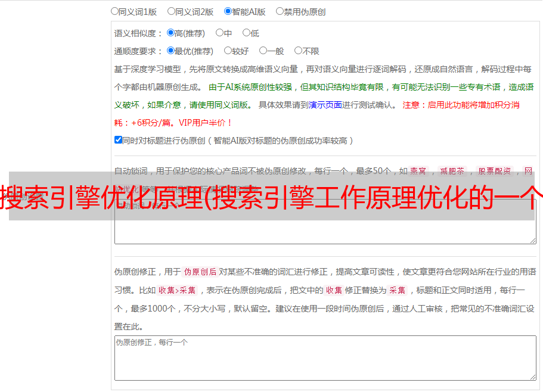Click the 伪原创后 highlighted tag
The width and height of the screenshot is (543, 392).
point(200,272)
